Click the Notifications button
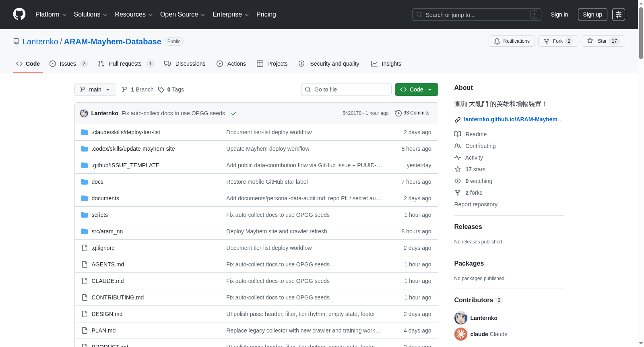644x347 pixels. click(512, 41)
